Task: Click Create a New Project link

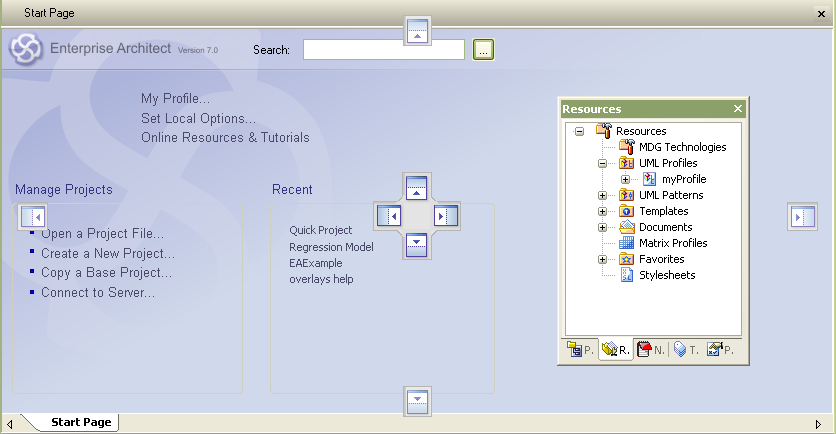Action: pos(108,253)
